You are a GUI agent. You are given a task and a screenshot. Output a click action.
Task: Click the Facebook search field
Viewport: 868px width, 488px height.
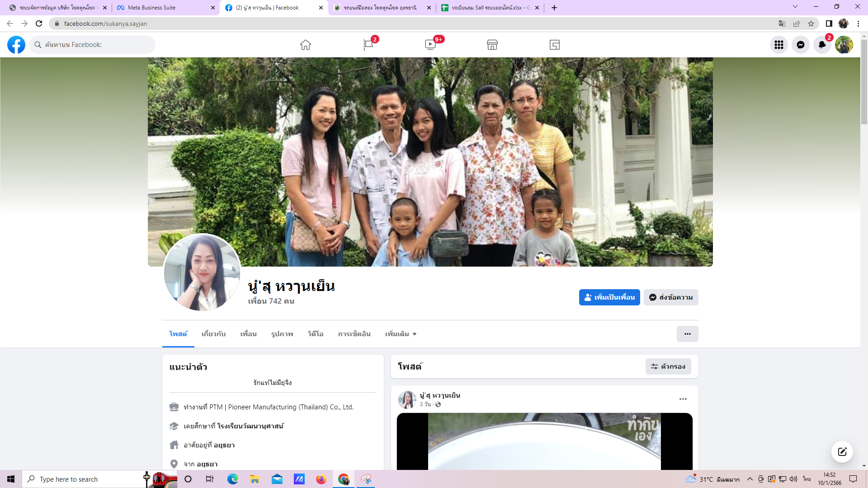click(x=93, y=45)
